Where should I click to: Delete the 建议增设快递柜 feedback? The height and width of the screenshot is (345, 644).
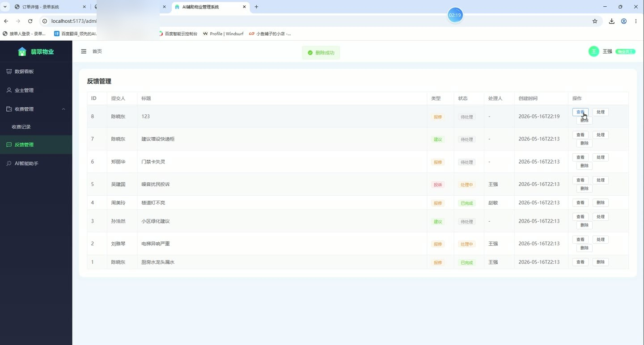click(x=585, y=143)
